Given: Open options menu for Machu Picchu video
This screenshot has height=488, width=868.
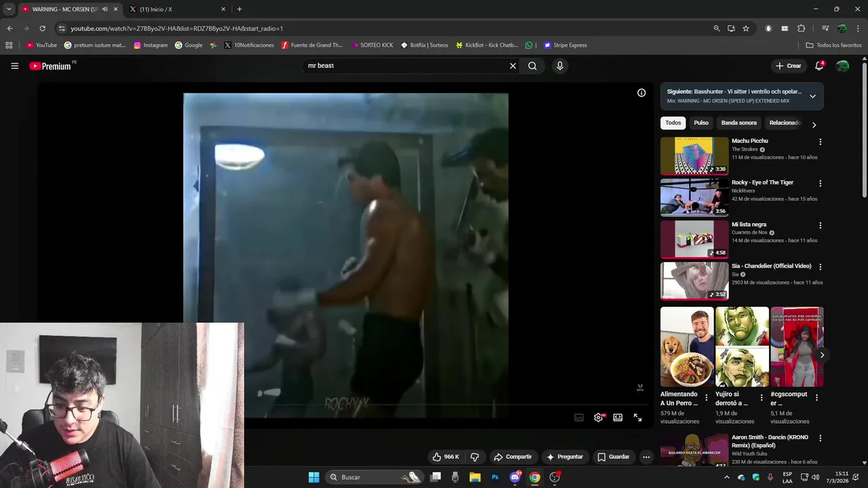Looking at the screenshot, I should coord(820,142).
